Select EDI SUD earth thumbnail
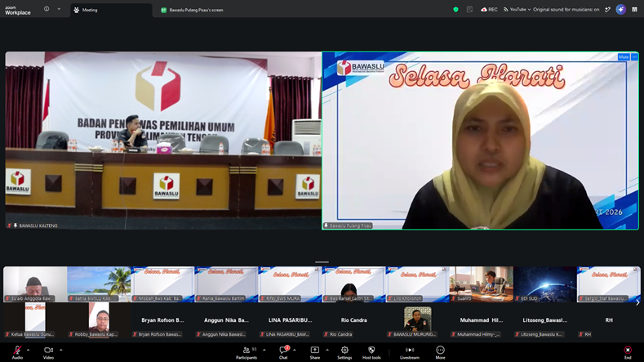The height and width of the screenshot is (362, 644). coord(545,284)
